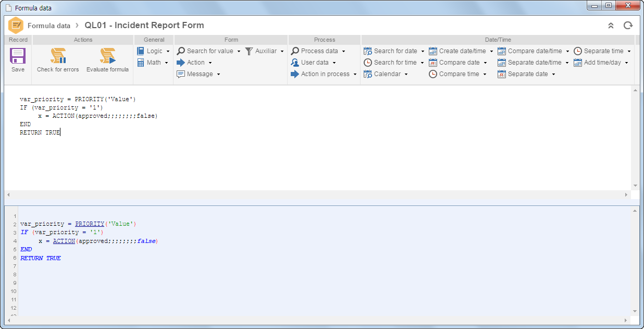The width and height of the screenshot is (644, 329).
Task: Click the Math calculator icon
Action: 141,63
